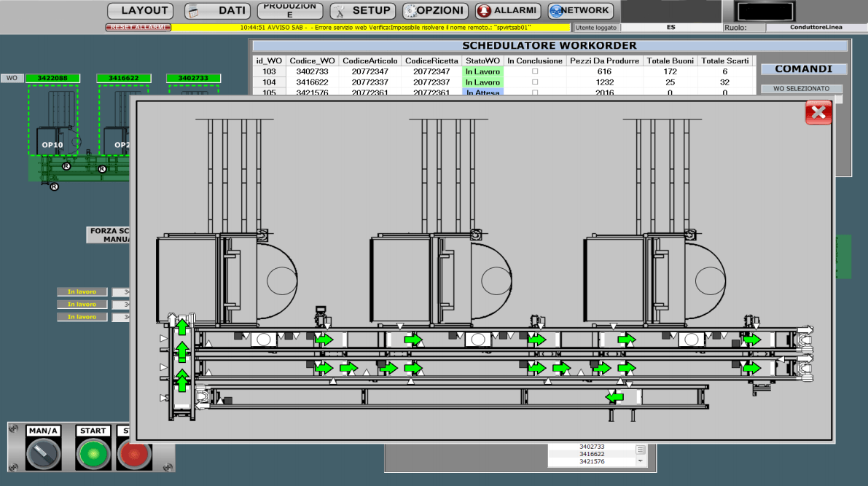Expand the bottom WO list dropdown arrow

coord(641,460)
